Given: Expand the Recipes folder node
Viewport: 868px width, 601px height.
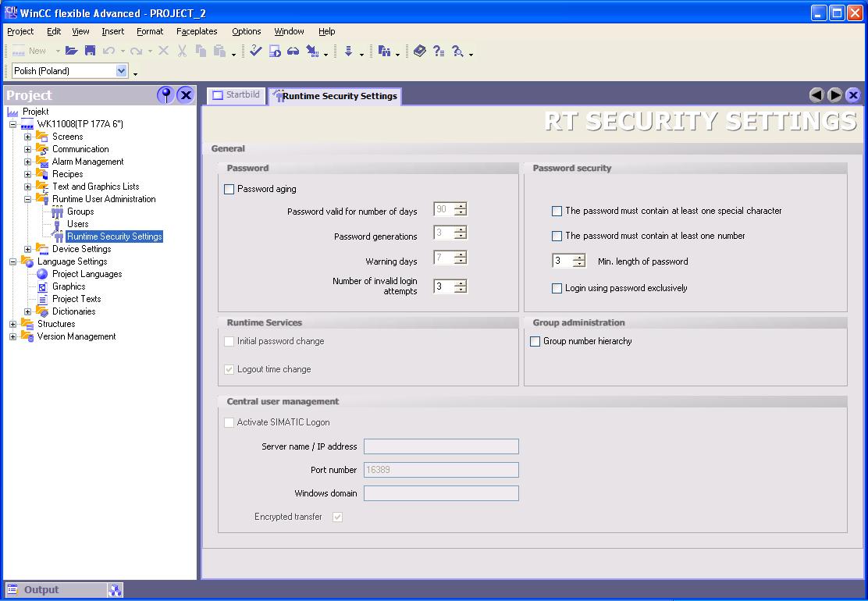Looking at the screenshot, I should click(x=27, y=174).
